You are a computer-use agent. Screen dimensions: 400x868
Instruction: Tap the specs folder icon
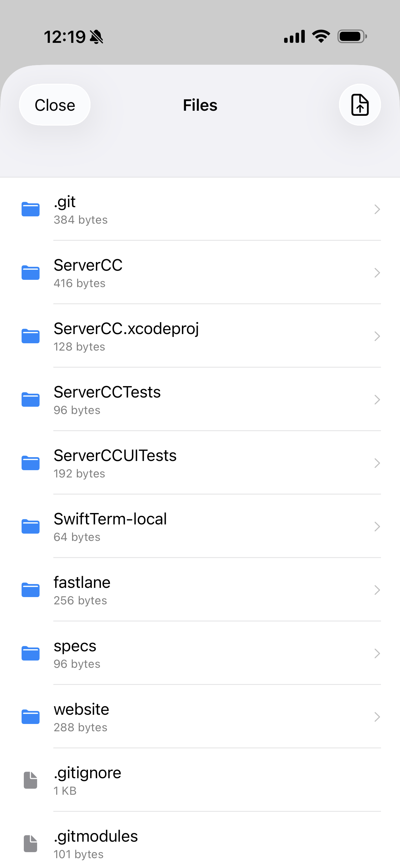point(30,653)
